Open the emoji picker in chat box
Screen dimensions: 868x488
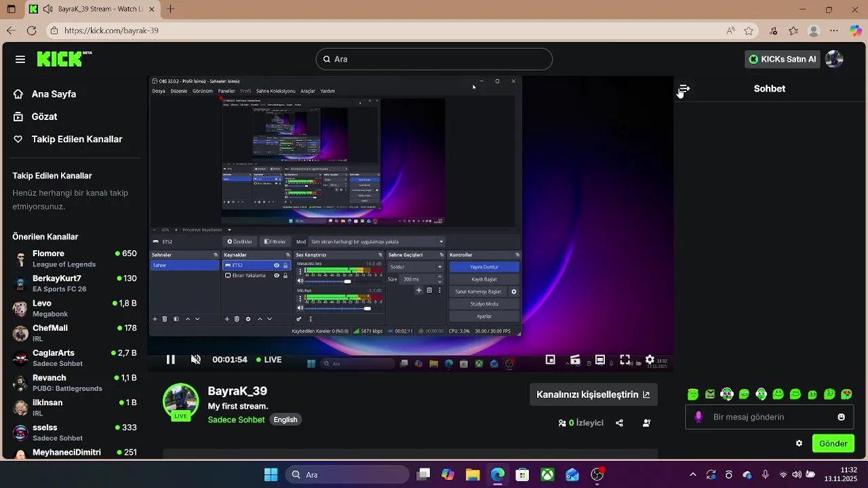[x=842, y=417]
